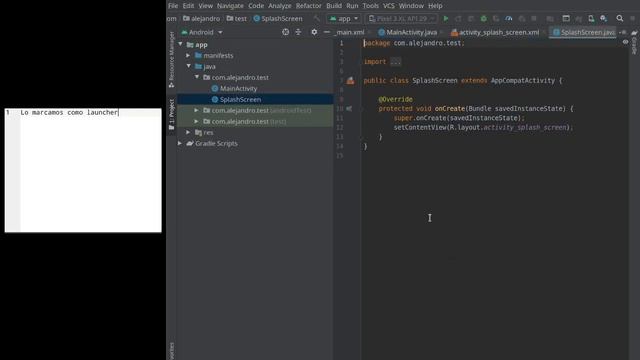The width and height of the screenshot is (640, 360).
Task: Open the profiler gauge icon in the toolbar
Action: 509,18
